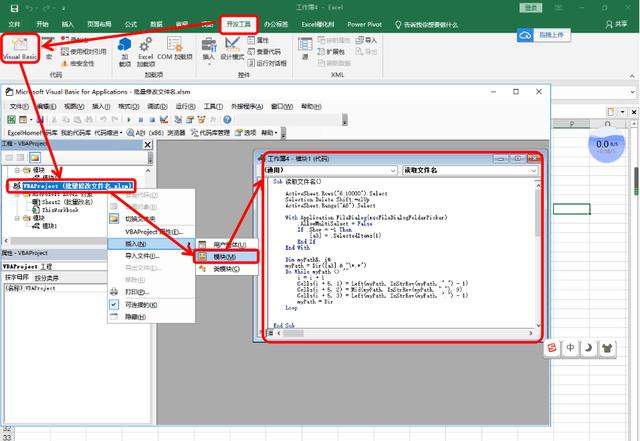Image resolution: width=640 pixels, height=441 pixels.
Task: Switch to 按分类序 properties tab
Action: [47, 278]
